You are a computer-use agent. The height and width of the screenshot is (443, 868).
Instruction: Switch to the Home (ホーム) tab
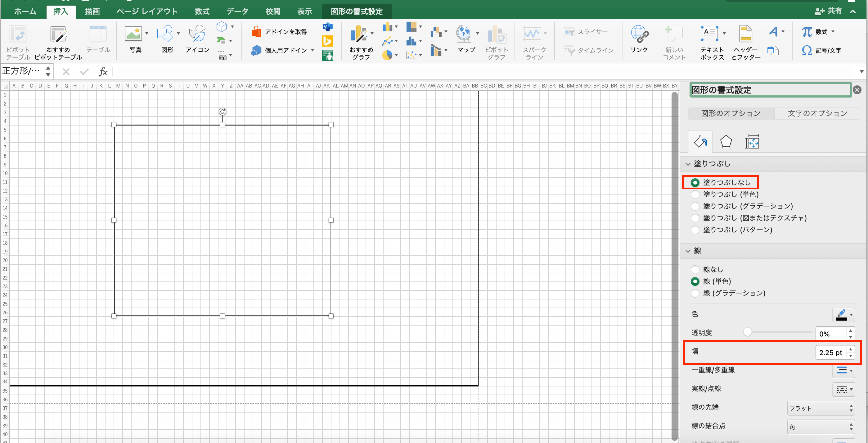[x=25, y=11]
